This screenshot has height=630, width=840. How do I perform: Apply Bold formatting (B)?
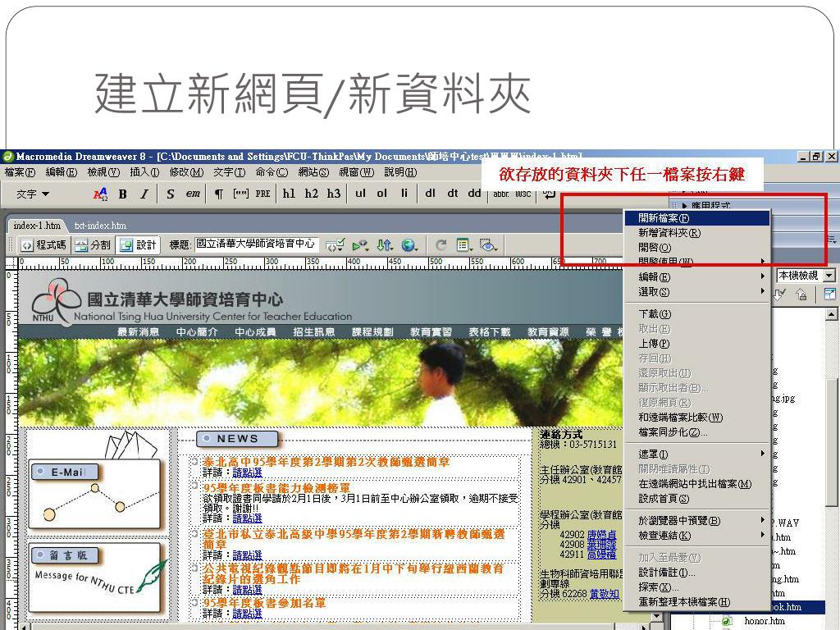(123, 194)
